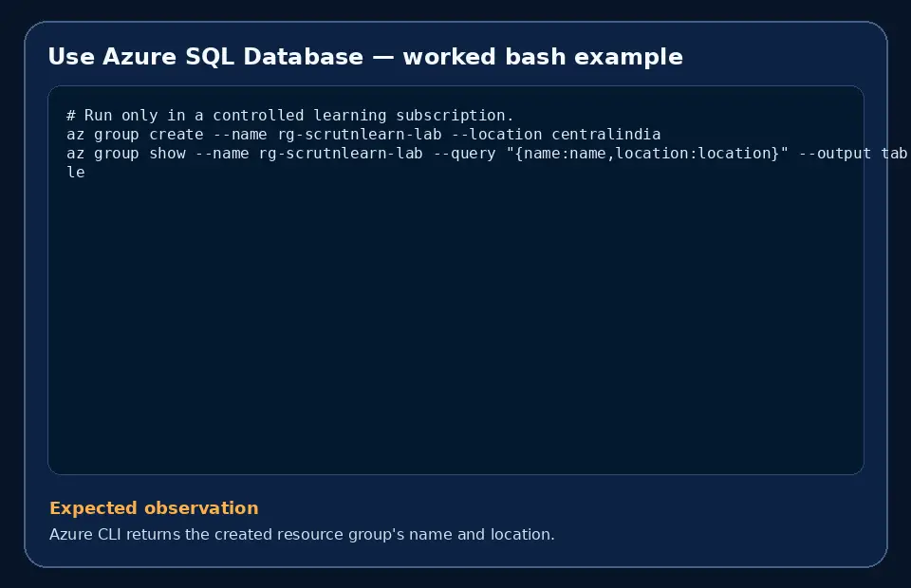This screenshot has height=588, width=911.
Task: Click the comment line '# Run only in a controlled learning subscription.'
Action: (290, 116)
